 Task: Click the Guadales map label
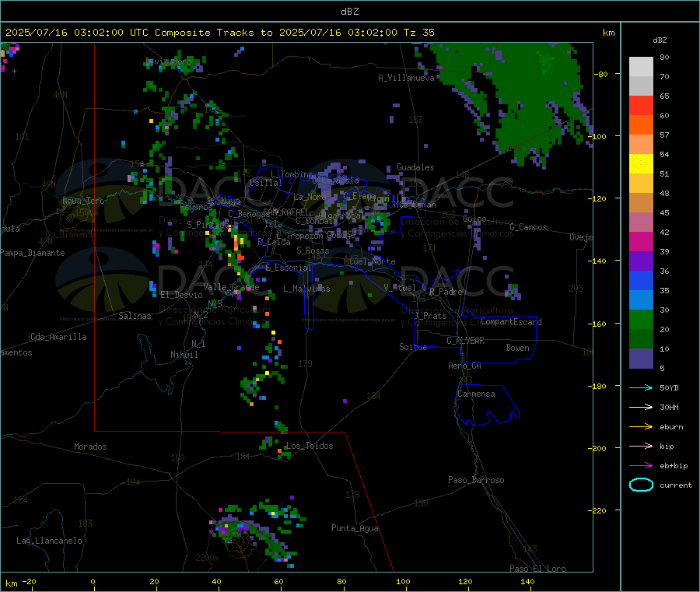pos(415,167)
